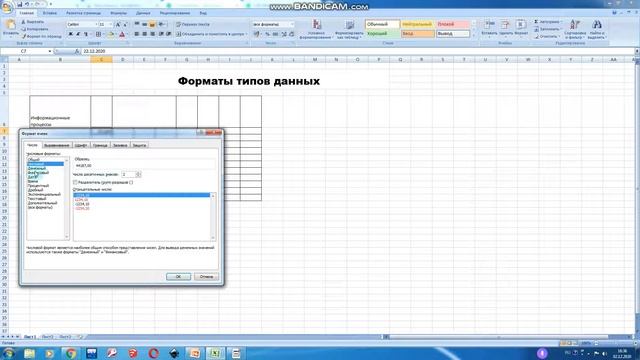Click the Автосумма command

[x=548, y=22]
